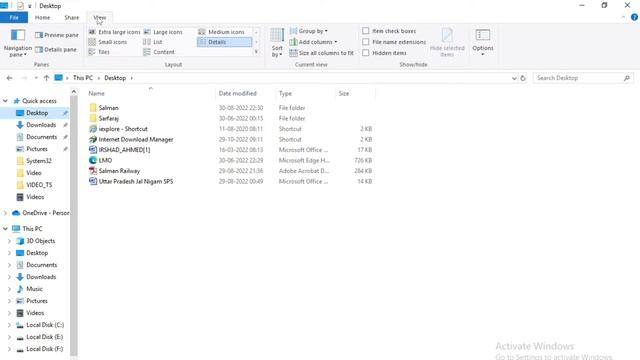
Task: Open System32 in Quick access
Action: click(39, 161)
